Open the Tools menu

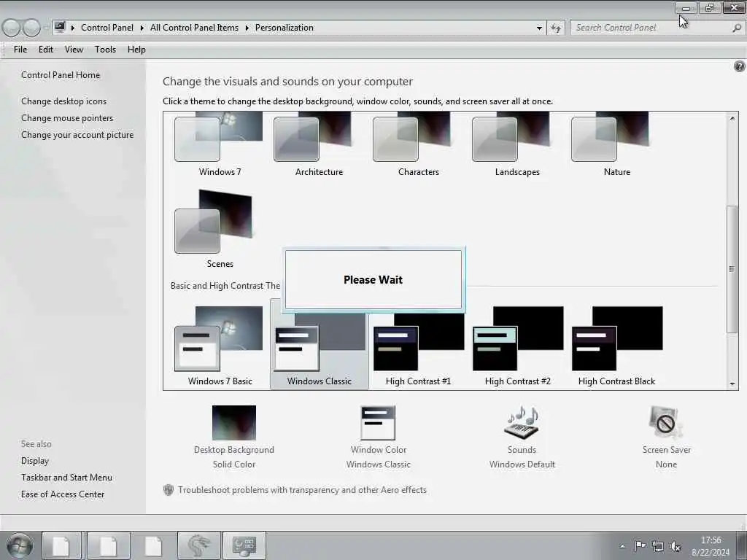[105, 50]
